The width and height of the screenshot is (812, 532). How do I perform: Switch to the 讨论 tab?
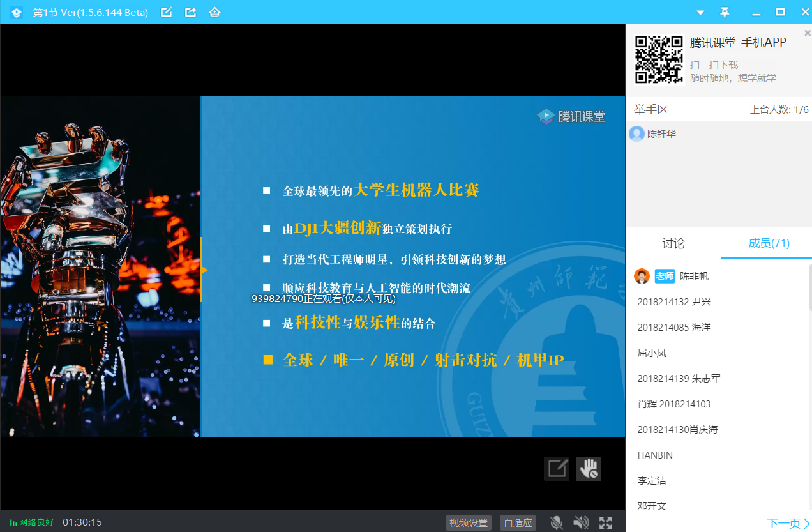(673, 243)
